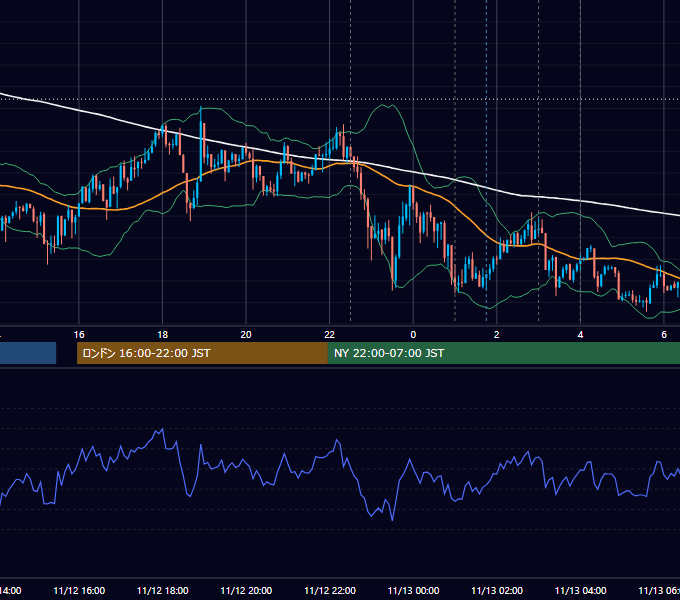The image size is (680, 600).
Task: Click hour label 16 on upper axis
Action: (x=79, y=335)
